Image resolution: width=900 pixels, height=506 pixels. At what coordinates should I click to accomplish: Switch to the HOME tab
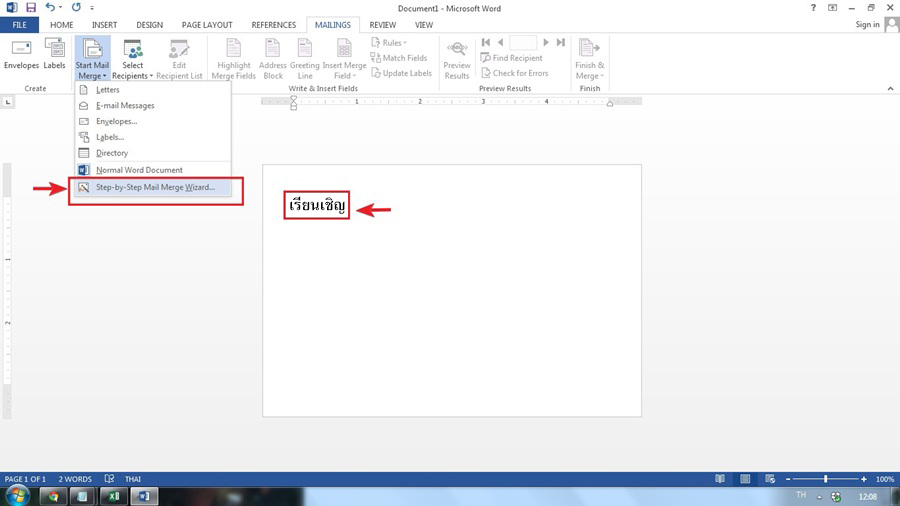point(61,25)
